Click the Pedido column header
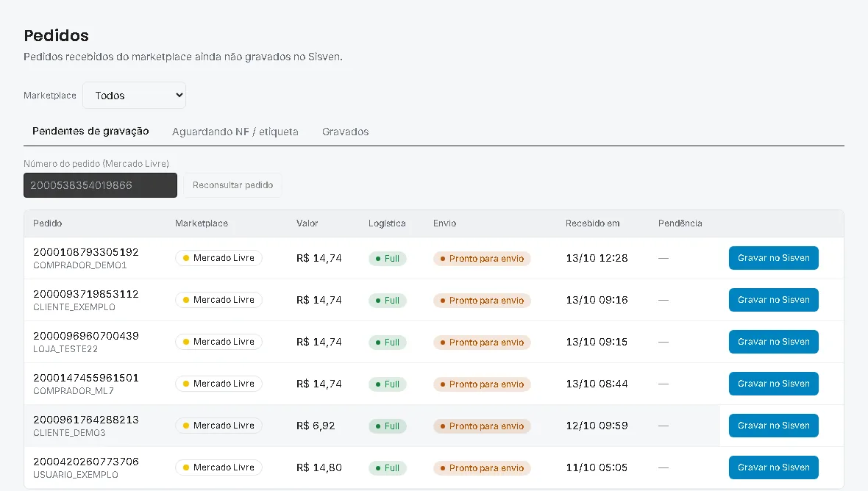The width and height of the screenshot is (868, 491). click(48, 223)
